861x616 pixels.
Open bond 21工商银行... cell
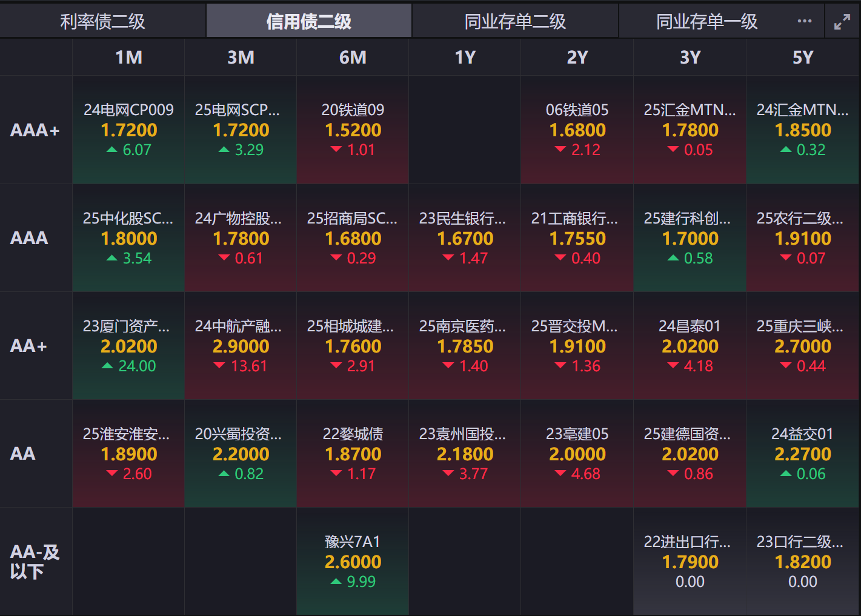tap(577, 238)
